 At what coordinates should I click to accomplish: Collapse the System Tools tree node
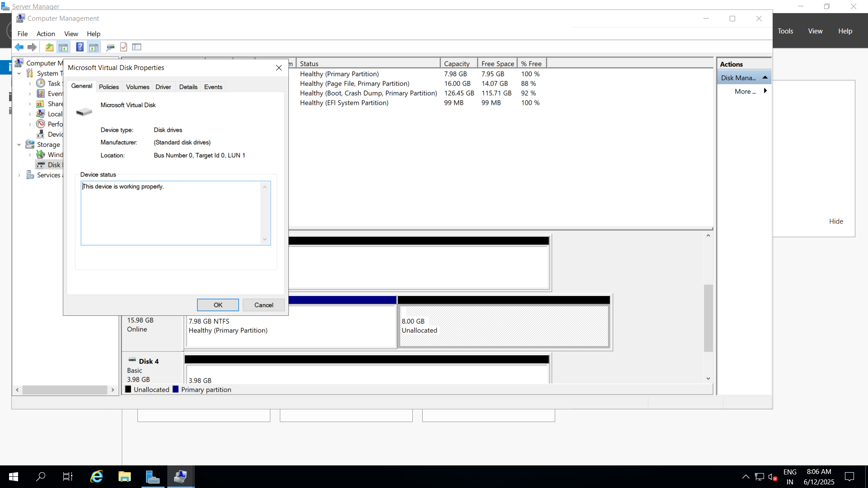pyautogui.click(x=19, y=73)
